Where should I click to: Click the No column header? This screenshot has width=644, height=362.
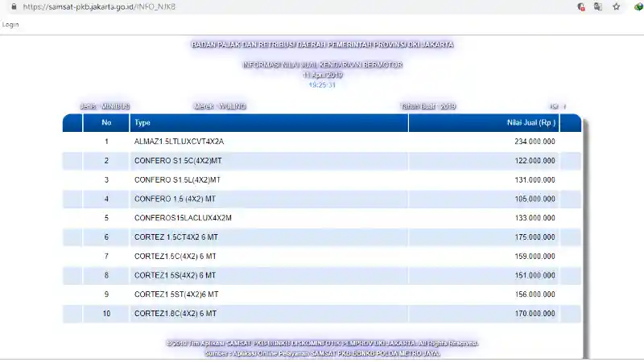[x=106, y=123]
